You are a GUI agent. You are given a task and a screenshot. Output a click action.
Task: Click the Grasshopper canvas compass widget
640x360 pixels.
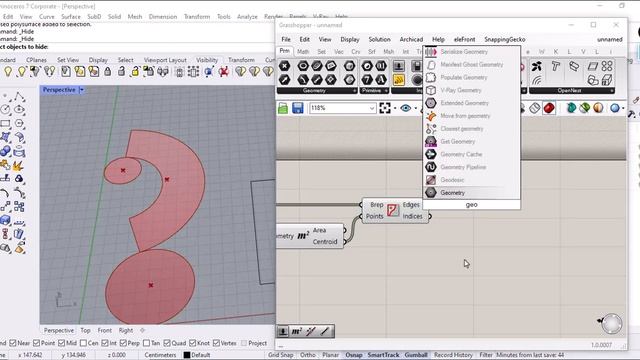[x=611, y=324]
